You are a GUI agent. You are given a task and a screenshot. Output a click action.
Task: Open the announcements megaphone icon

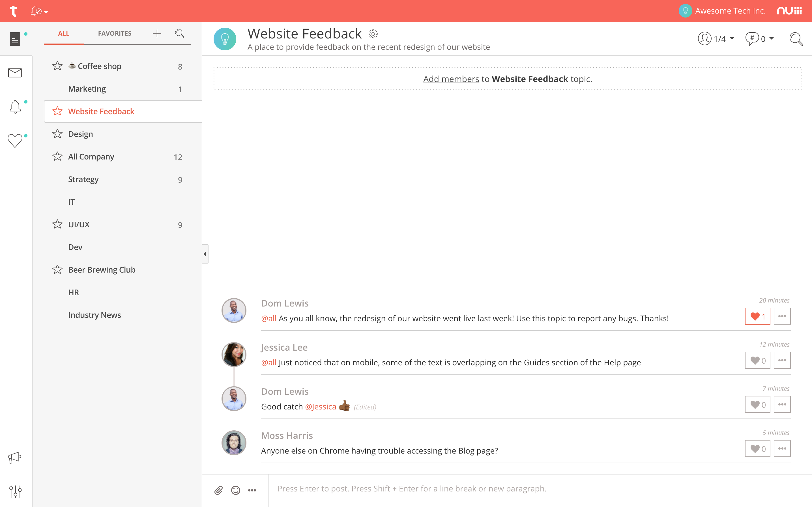15,457
